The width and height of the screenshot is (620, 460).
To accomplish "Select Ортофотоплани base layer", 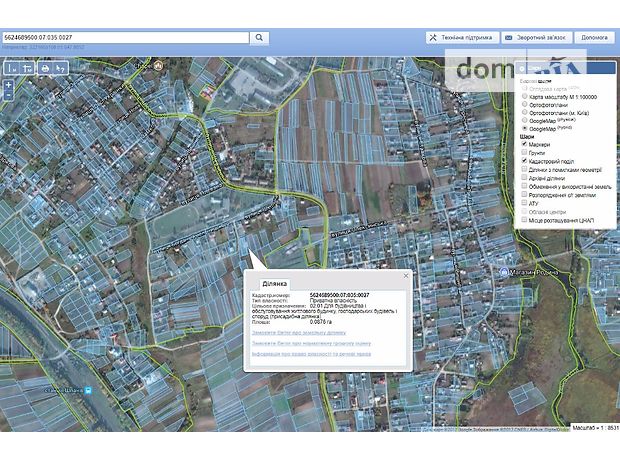I will tap(525, 104).
